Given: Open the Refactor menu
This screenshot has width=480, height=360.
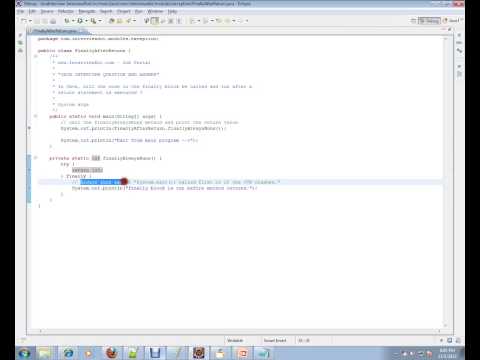Looking at the screenshot, I should 66,11.
